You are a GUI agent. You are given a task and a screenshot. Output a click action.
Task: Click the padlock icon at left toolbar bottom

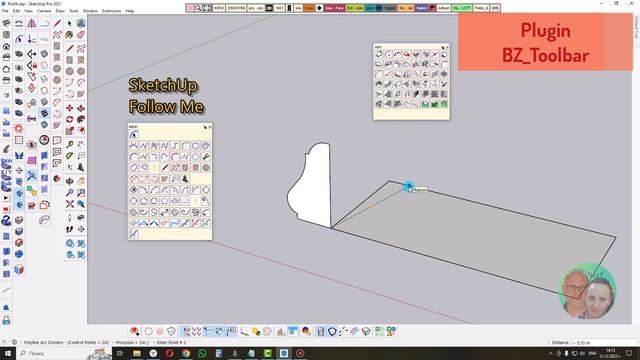pyautogui.click(x=6, y=320)
